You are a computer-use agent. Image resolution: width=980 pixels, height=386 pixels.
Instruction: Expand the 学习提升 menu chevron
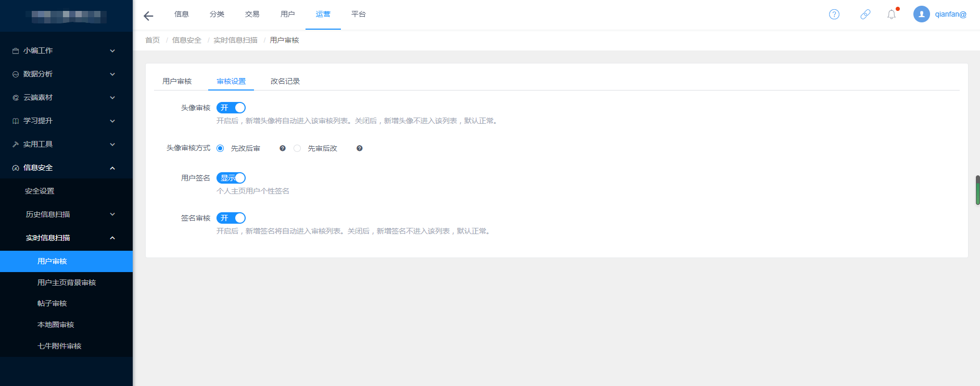[x=112, y=121]
